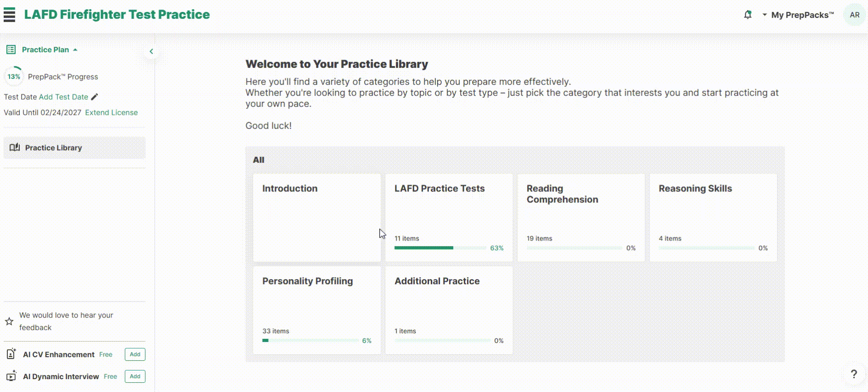Click the AI CV Enhancement icon
The image size is (868, 392).
click(11, 354)
